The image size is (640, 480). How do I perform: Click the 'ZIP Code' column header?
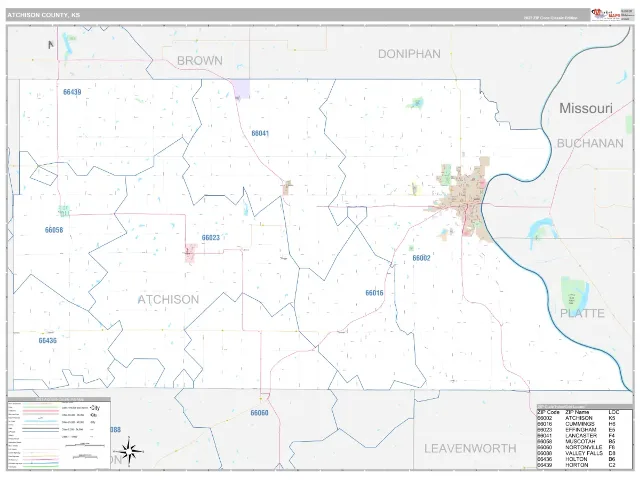tap(548, 412)
